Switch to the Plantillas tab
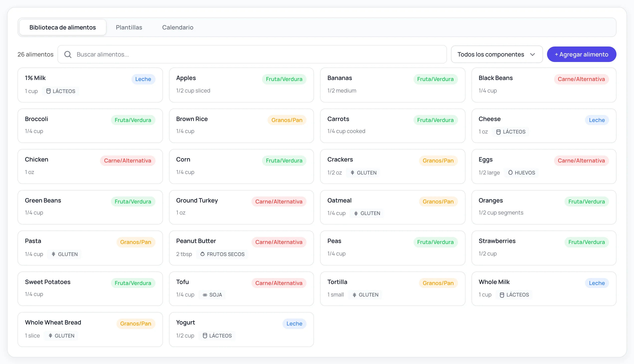Screen dimensions: 634x364 [x=129, y=27]
